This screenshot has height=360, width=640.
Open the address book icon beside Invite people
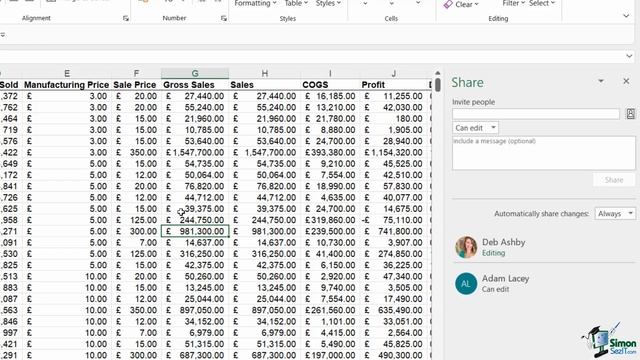click(630, 113)
